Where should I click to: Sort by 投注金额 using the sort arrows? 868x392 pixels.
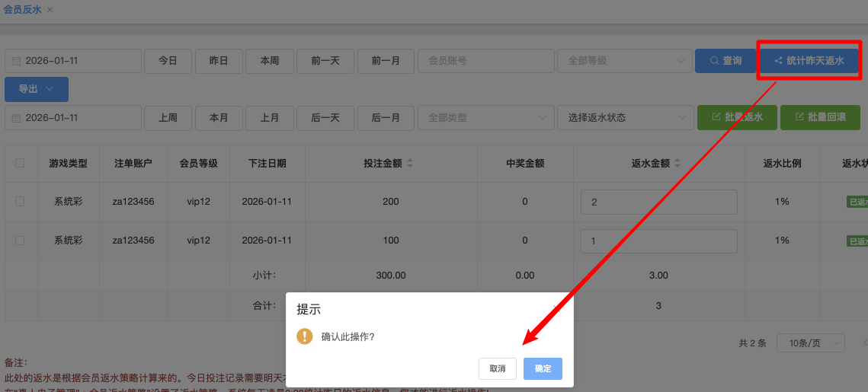(410, 164)
